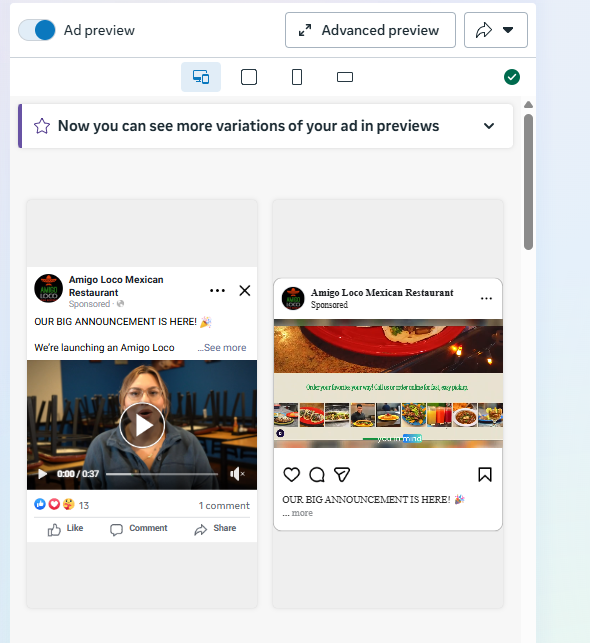Click the video progress bar

162,474
